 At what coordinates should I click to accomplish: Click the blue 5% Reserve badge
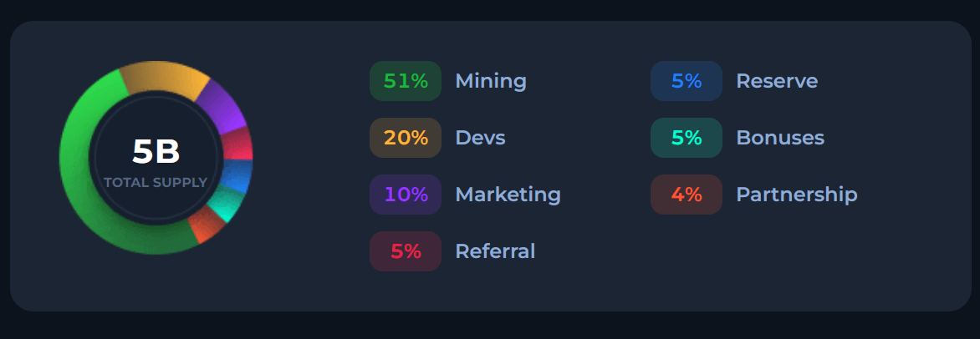687,81
